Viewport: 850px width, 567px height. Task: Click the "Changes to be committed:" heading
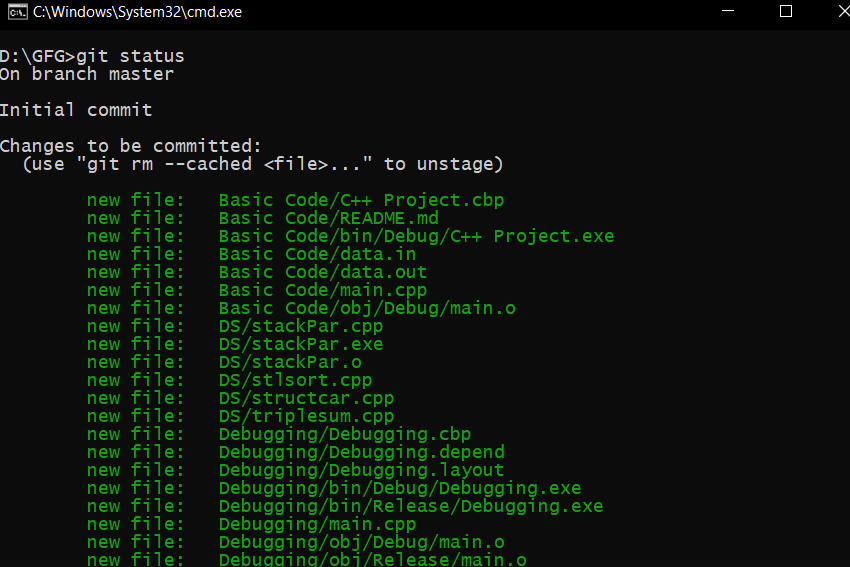tap(130, 146)
